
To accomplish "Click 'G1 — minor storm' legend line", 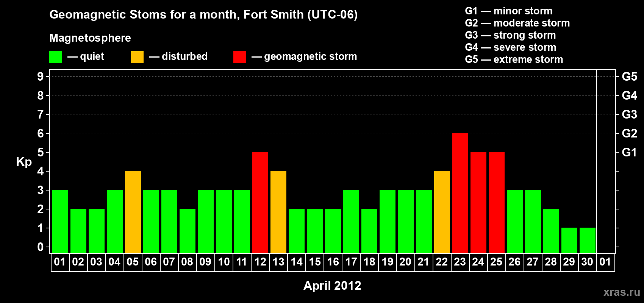I will 509,11.
